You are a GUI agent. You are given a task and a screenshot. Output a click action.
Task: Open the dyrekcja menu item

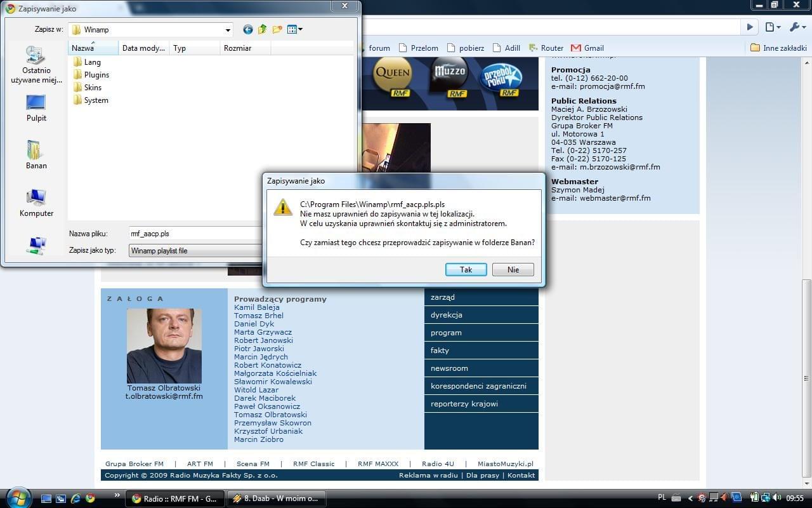tap(481, 315)
